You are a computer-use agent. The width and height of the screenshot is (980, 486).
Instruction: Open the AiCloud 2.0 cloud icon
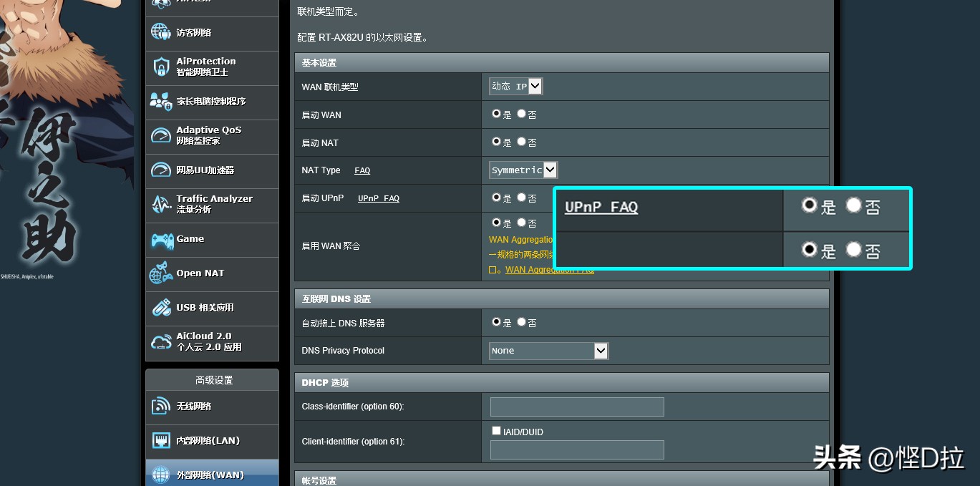point(160,342)
